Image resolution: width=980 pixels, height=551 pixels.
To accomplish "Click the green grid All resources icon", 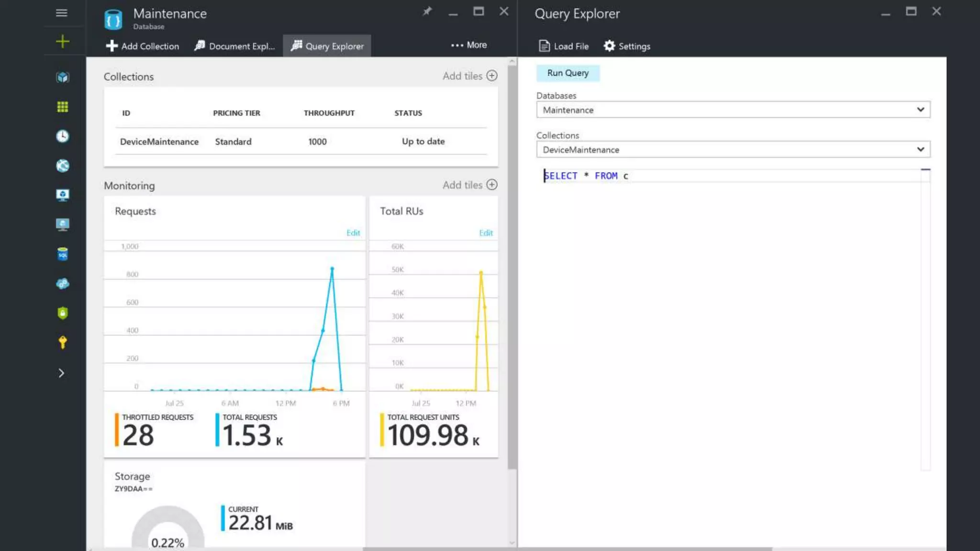I will click(62, 107).
